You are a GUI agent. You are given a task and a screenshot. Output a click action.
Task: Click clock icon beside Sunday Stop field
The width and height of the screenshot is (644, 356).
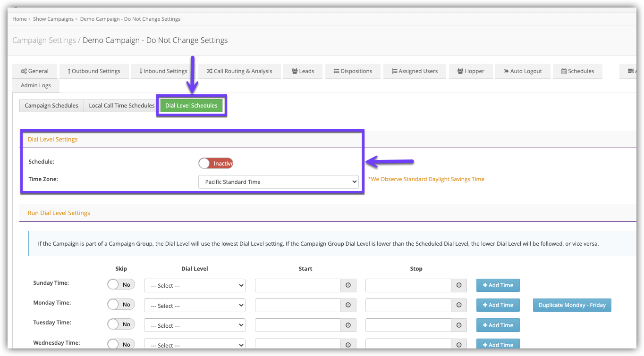[458, 286]
